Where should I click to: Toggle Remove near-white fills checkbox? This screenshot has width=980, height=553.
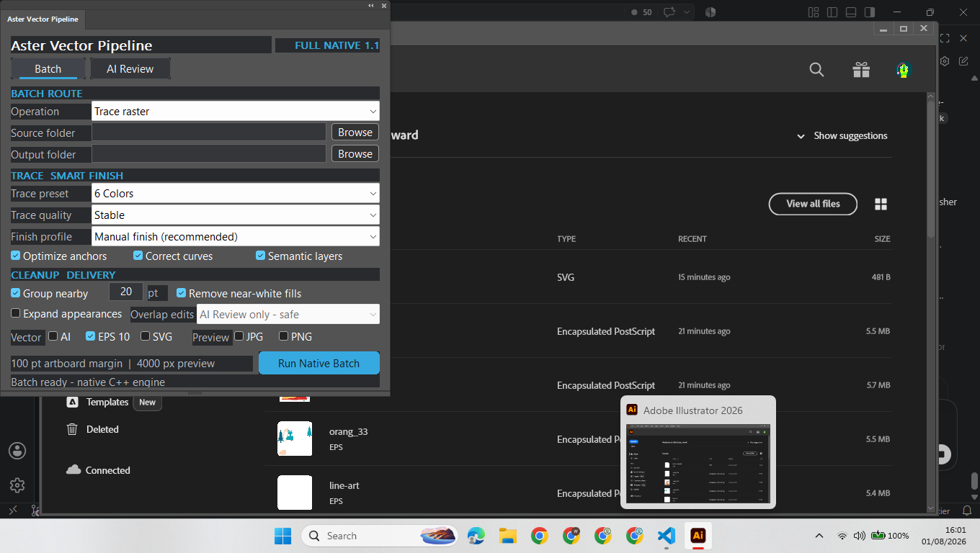[182, 293]
